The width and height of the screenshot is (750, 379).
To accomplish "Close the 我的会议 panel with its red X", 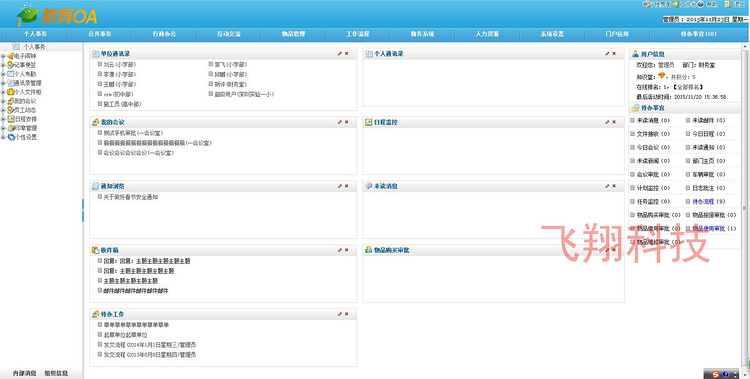I will (x=346, y=122).
